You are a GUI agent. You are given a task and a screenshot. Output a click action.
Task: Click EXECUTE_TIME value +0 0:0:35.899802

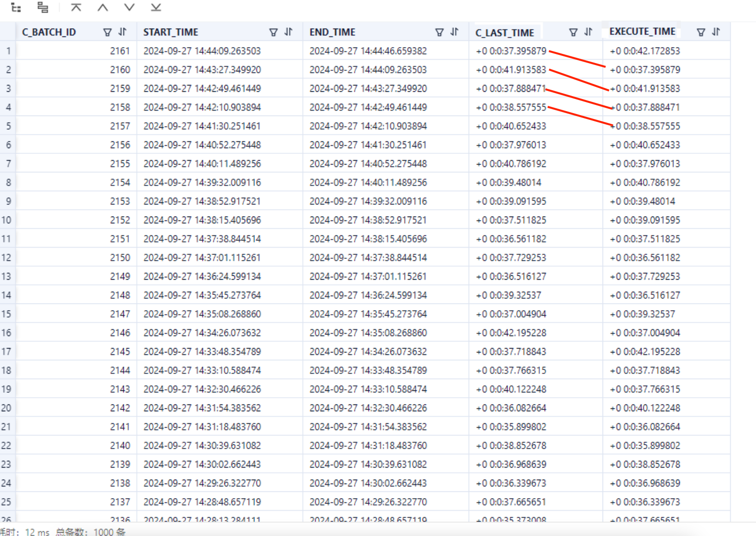(x=645, y=445)
